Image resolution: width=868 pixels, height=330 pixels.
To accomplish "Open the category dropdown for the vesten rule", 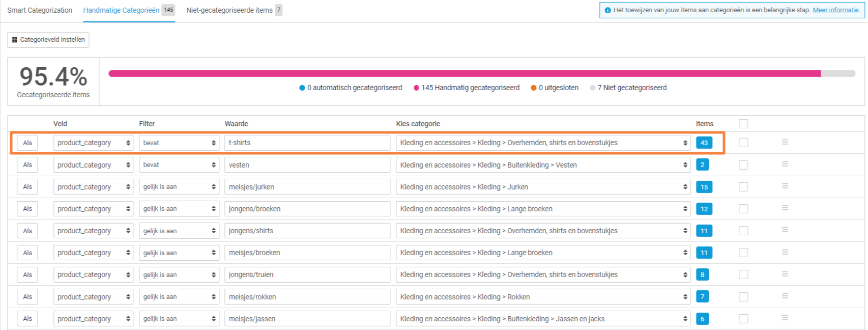I will pos(543,165).
